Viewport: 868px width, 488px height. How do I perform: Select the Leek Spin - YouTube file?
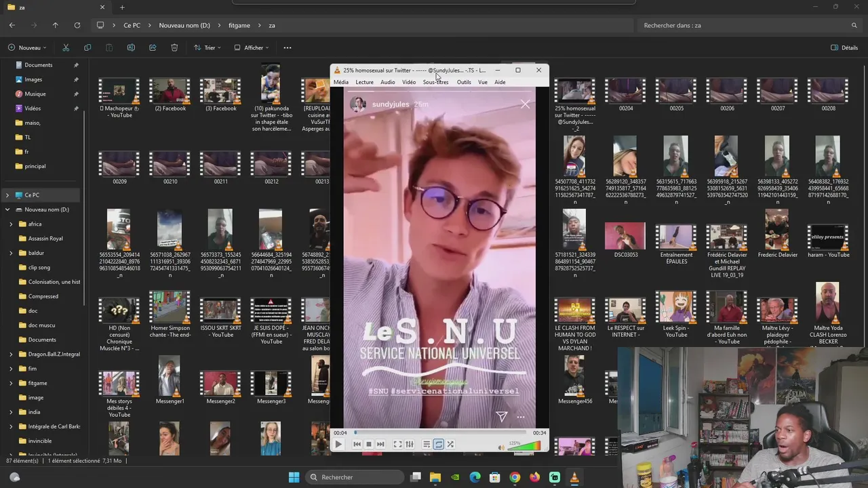click(676, 314)
